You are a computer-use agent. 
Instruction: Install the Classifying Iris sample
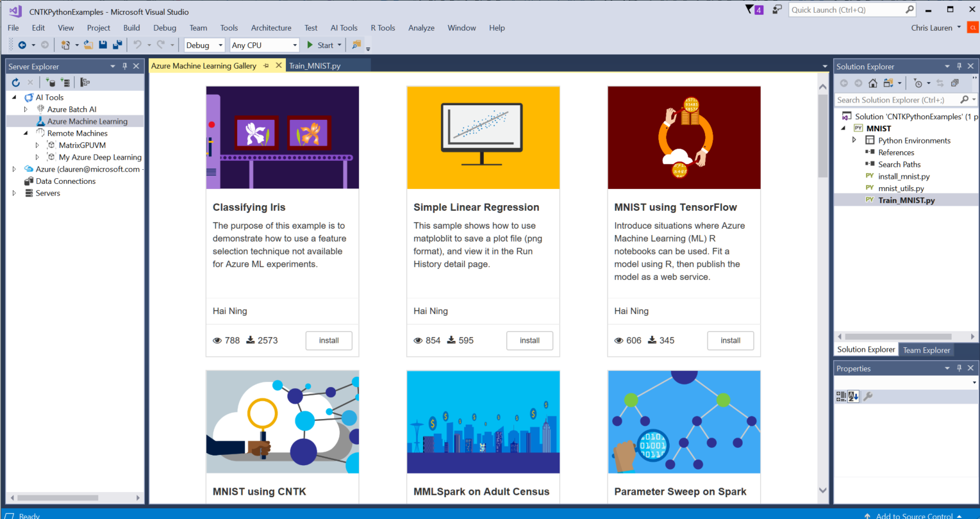329,340
